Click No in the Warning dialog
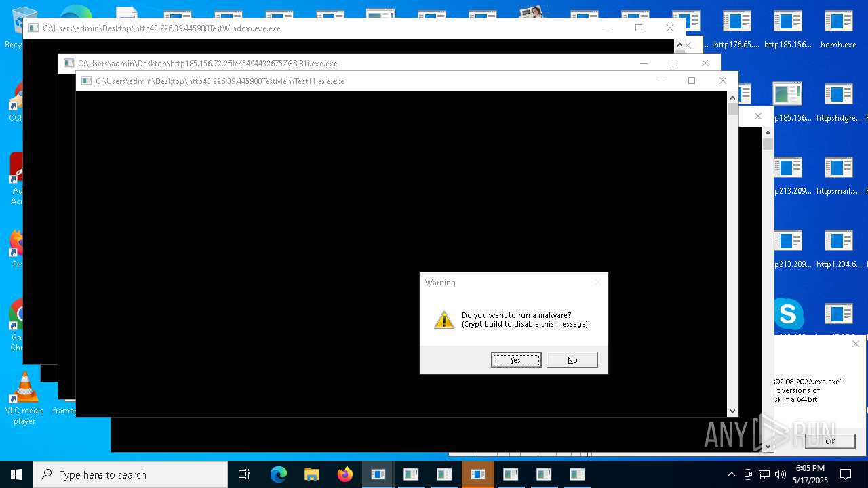This screenshot has height=488, width=868. pyautogui.click(x=572, y=360)
